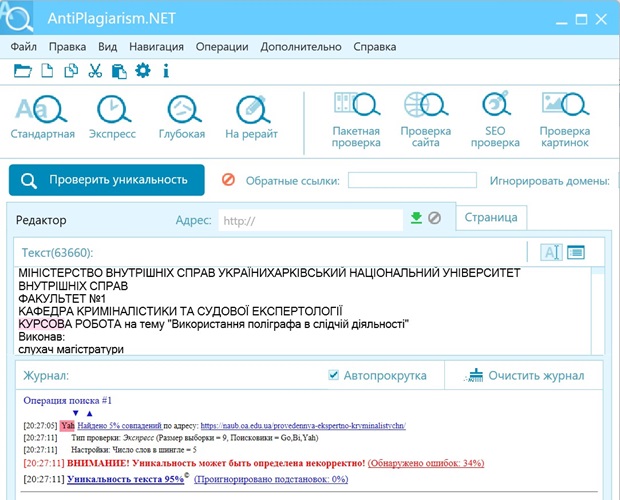The image size is (620, 500).
Task: Open the Вид menu
Action: point(108,47)
